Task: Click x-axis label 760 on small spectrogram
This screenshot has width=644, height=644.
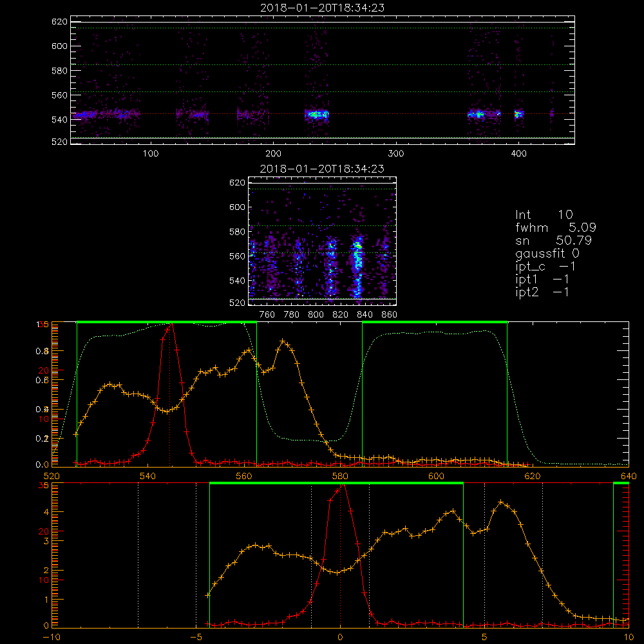Action: [267, 315]
